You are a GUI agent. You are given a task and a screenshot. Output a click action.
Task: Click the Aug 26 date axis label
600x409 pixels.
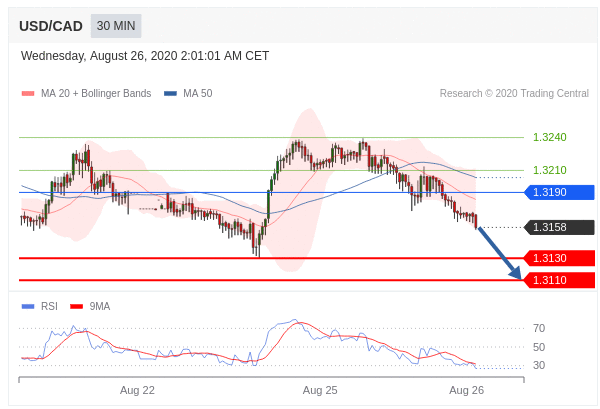click(x=466, y=390)
